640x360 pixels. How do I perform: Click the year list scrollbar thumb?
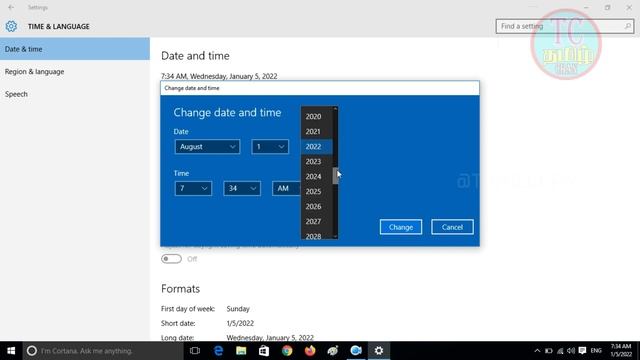pyautogui.click(x=336, y=176)
